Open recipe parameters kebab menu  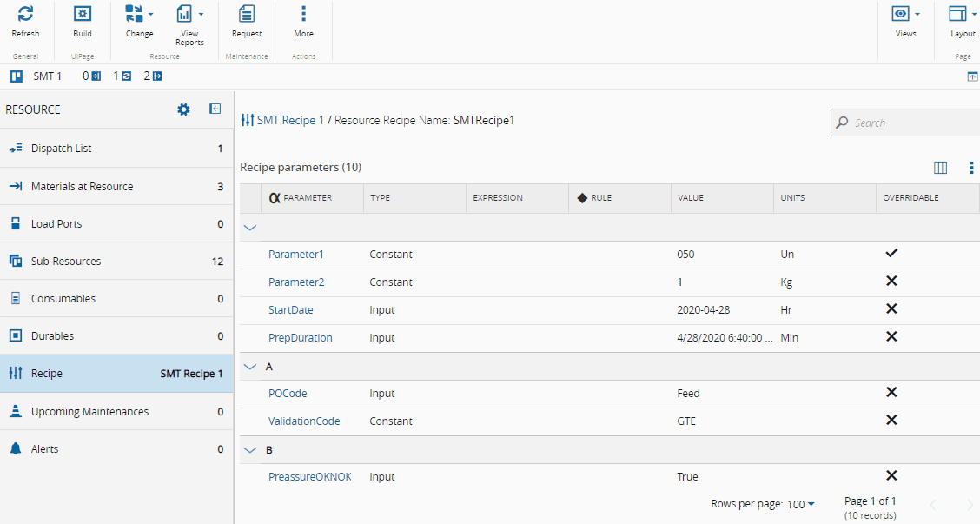click(971, 168)
